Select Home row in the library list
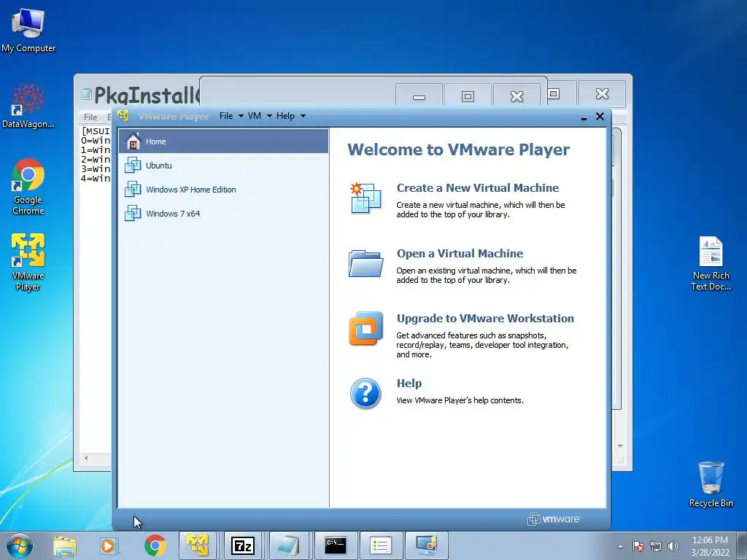The width and height of the screenshot is (747, 560). coord(223,141)
